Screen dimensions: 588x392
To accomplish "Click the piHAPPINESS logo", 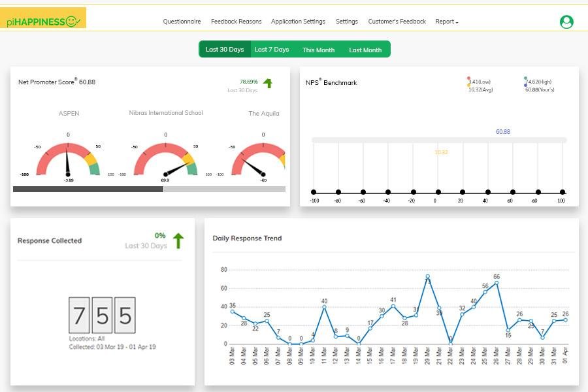I will click(x=43, y=18).
